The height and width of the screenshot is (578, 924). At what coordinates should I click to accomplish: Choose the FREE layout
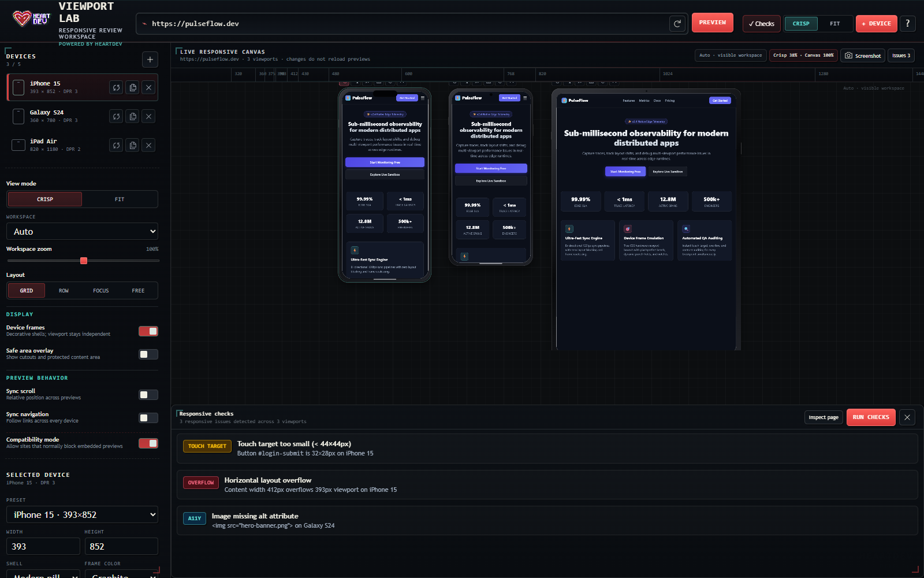click(138, 291)
